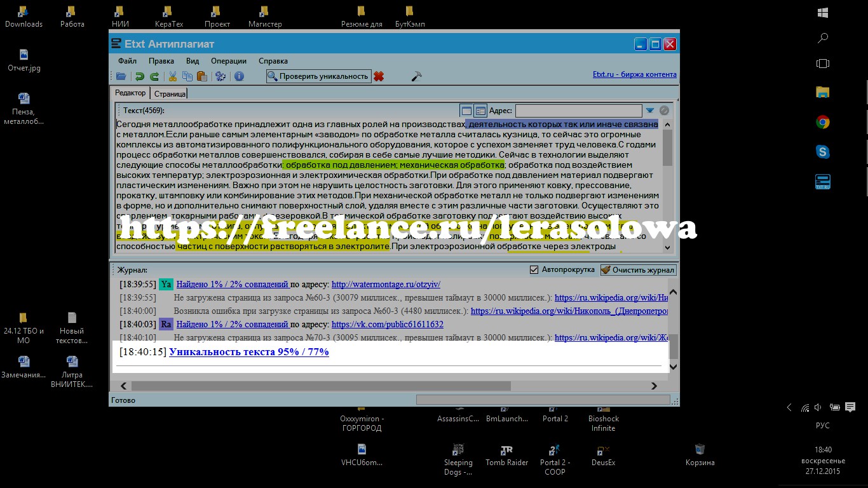Open the Справка menu
Viewport: 868px width, 488px height.
(273, 61)
